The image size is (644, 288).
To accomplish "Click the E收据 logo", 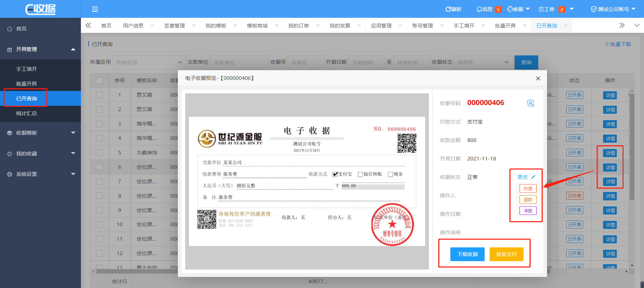I will tap(40, 9).
